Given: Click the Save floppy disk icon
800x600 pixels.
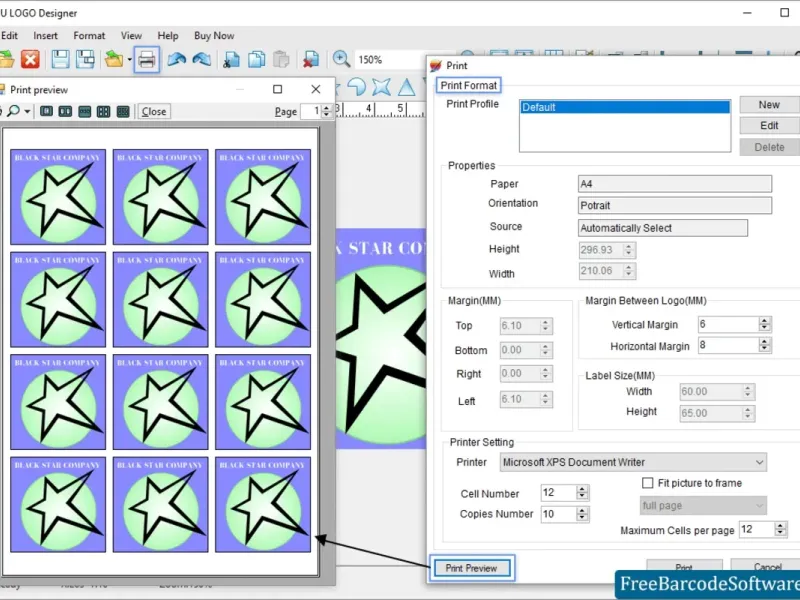Looking at the screenshot, I should click(60, 60).
